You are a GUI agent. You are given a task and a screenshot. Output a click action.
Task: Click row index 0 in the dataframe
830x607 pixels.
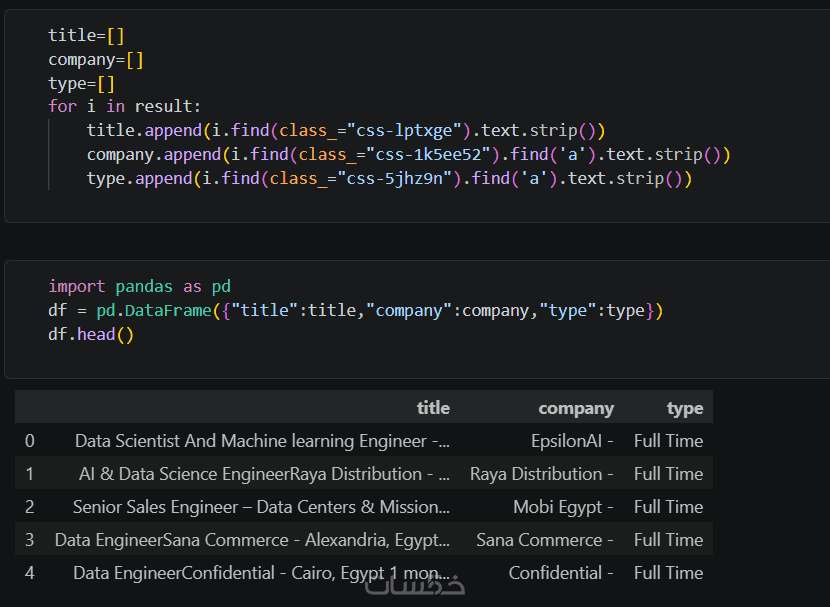pyautogui.click(x=30, y=441)
